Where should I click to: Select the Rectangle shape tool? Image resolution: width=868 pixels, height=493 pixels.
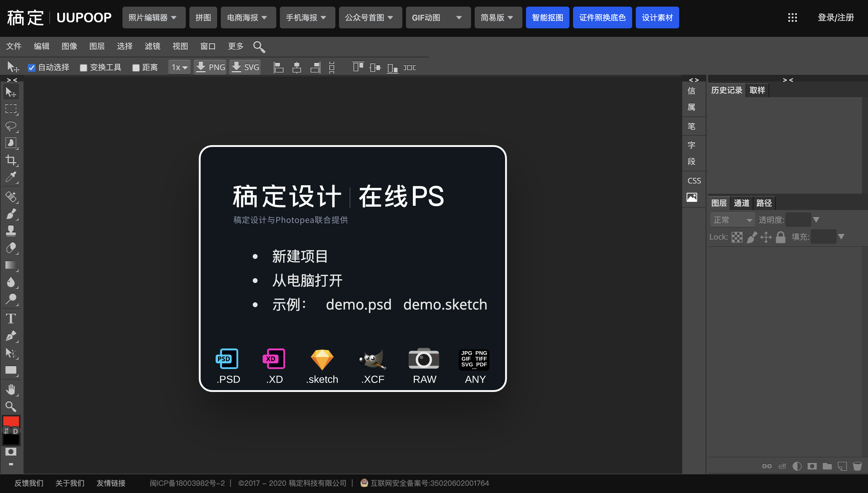coord(11,370)
